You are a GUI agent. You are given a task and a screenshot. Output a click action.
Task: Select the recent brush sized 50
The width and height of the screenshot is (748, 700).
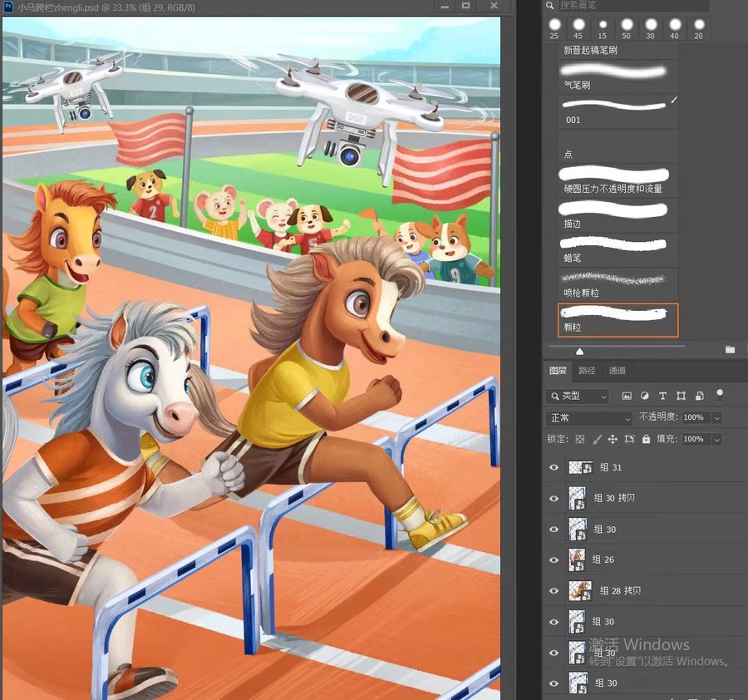(627, 28)
